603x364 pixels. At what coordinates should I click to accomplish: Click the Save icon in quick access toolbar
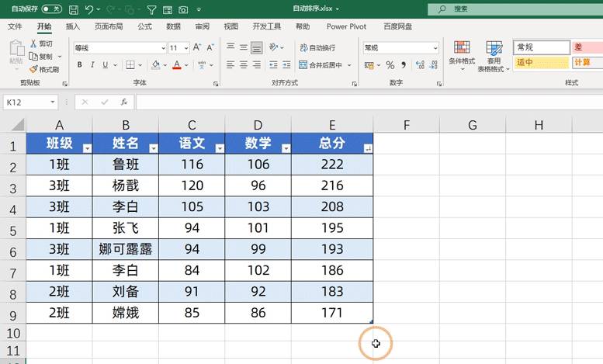click(74, 9)
